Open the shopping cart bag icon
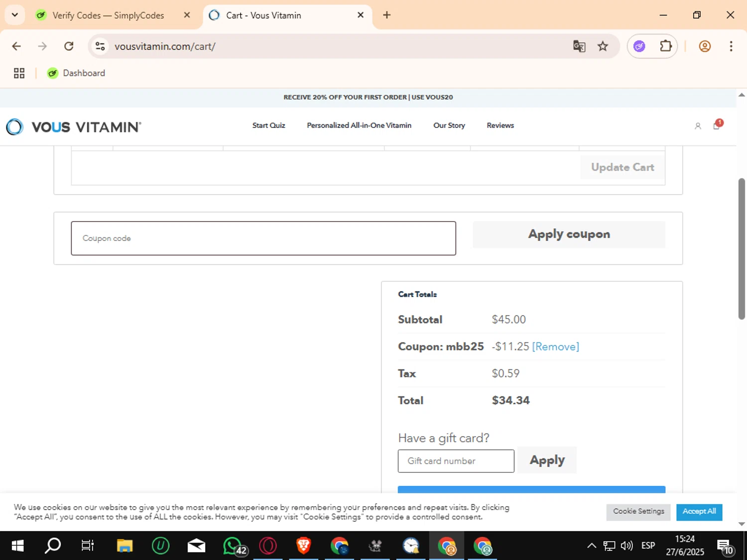This screenshot has width=747, height=560. tap(717, 125)
